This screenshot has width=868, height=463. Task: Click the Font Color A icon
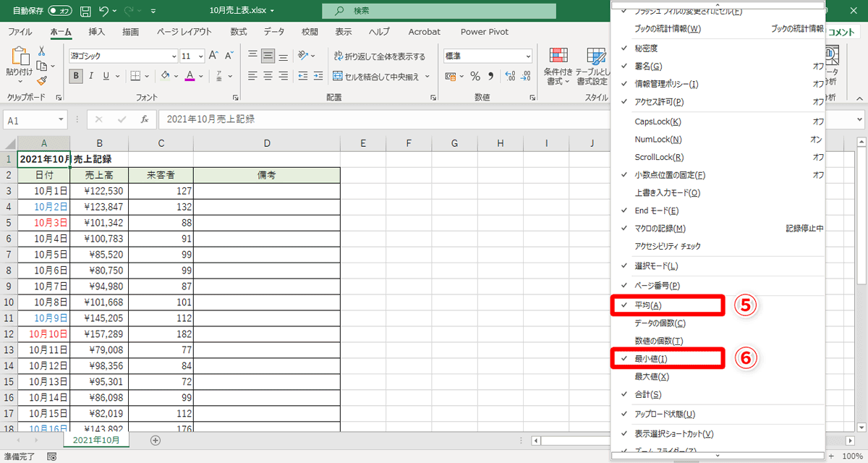point(190,76)
